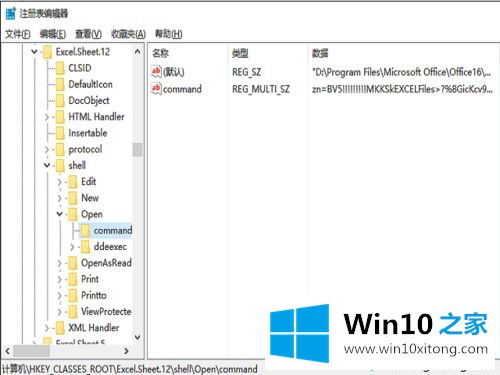Expand the OpenAsRead node
Viewport: 500px width, 375px height.
click(60, 263)
